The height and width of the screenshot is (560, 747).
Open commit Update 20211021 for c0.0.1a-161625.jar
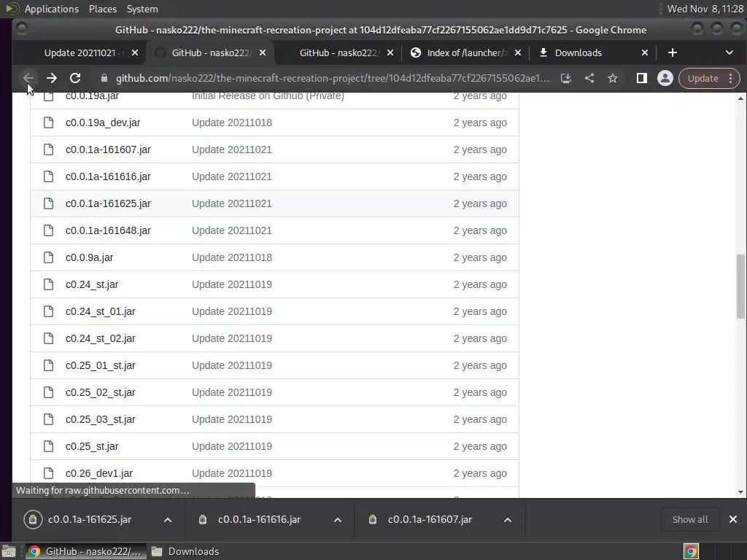tap(232, 203)
